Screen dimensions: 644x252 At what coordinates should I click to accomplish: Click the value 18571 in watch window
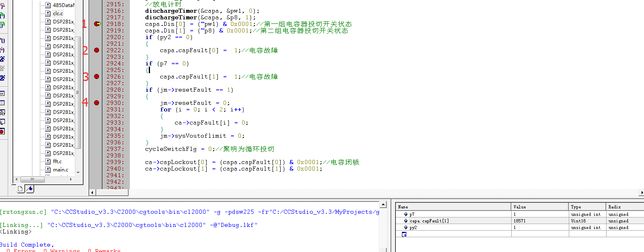(x=519, y=221)
